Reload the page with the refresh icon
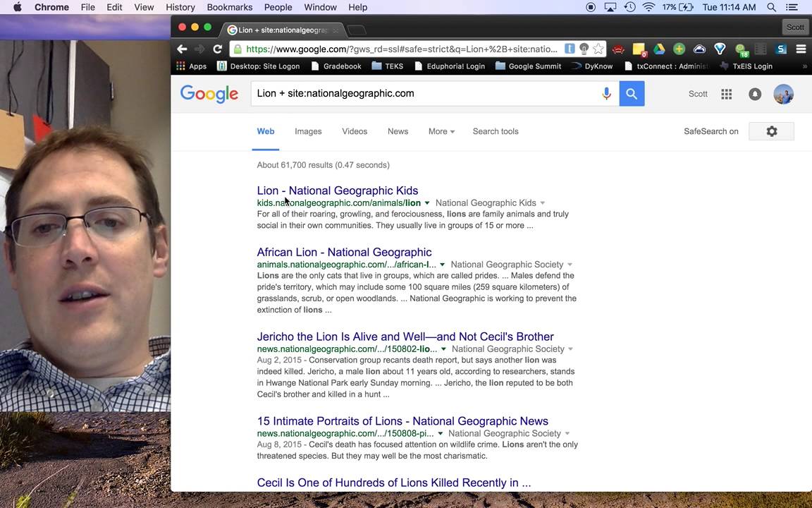Viewport: 812px width, 508px height. (218, 49)
